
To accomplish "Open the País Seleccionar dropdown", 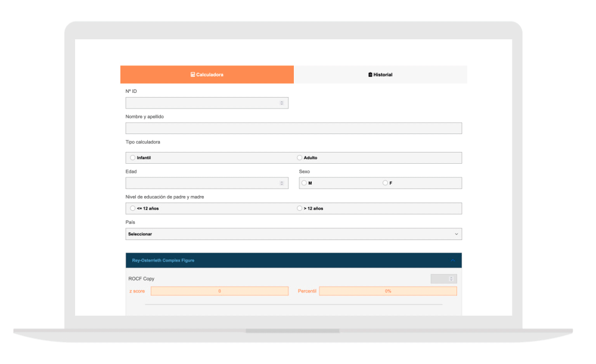I will (x=293, y=234).
